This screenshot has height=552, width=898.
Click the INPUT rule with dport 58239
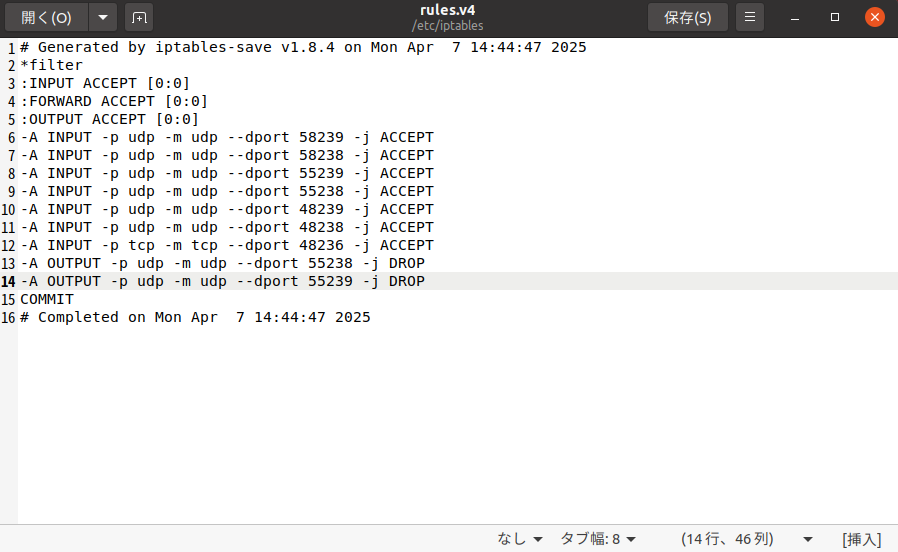[x=227, y=137]
